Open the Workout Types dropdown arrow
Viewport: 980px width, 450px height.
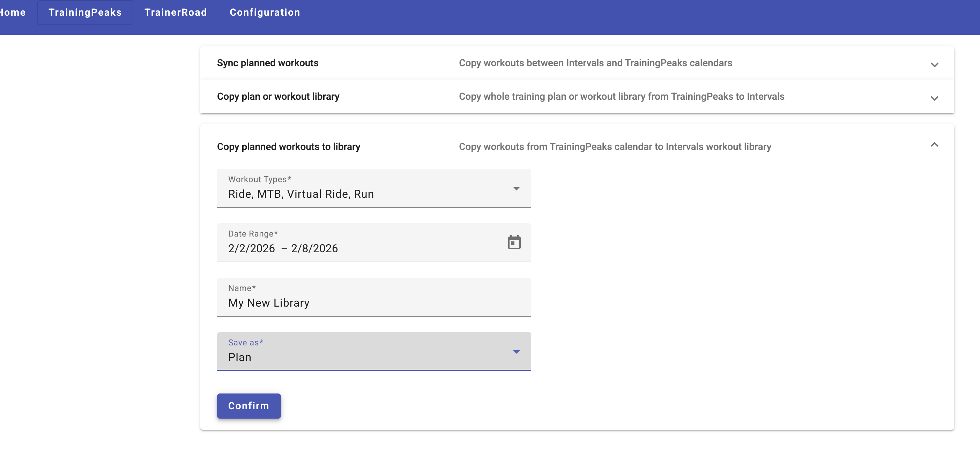[516, 189]
